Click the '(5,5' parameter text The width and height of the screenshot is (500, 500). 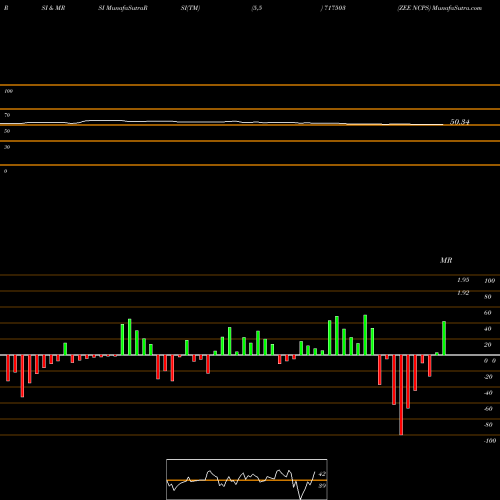click(x=257, y=8)
